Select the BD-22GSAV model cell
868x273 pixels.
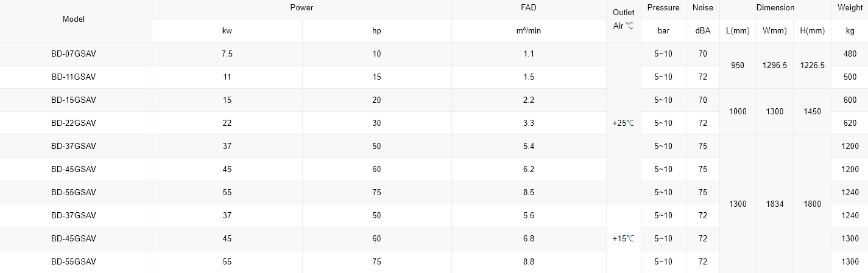74,123
